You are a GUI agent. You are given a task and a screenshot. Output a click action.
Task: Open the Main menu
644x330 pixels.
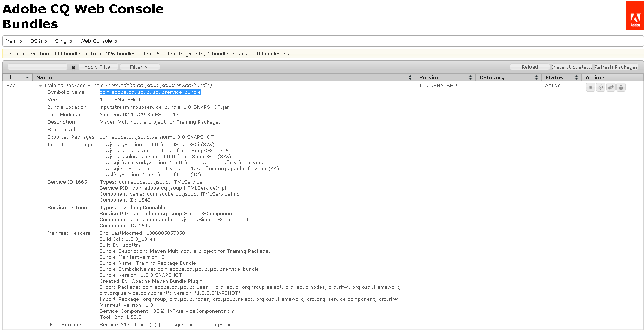click(x=14, y=41)
